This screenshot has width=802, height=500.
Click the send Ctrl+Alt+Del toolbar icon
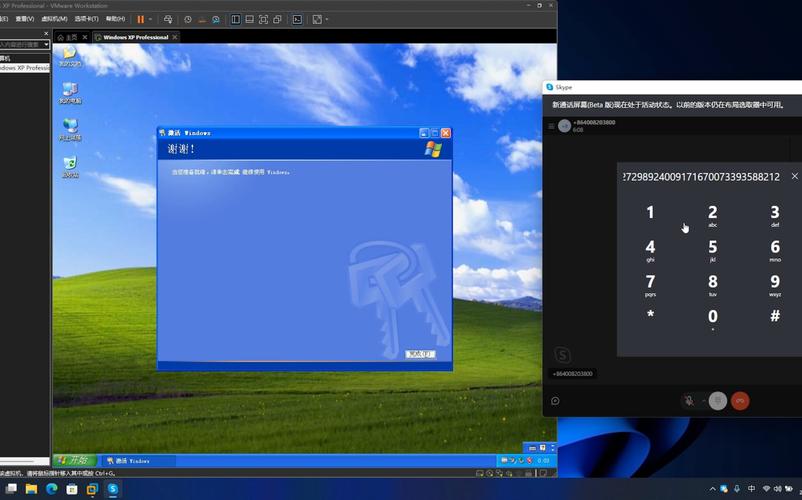(x=168, y=19)
